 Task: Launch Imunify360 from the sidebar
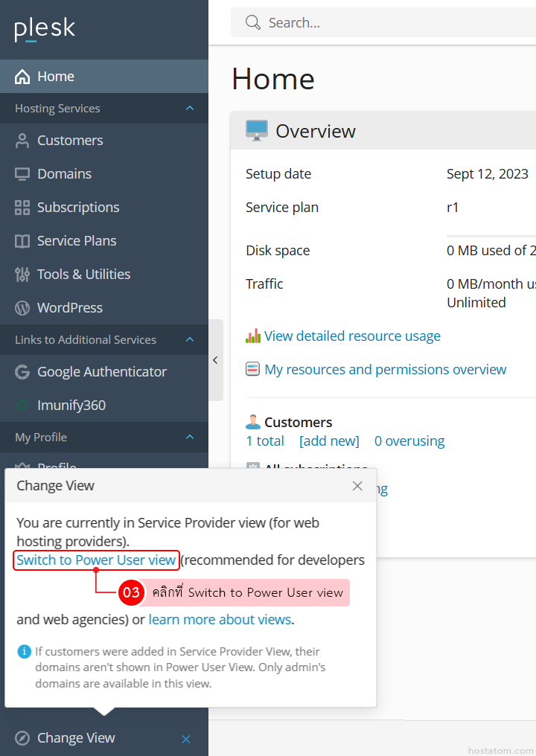click(71, 406)
